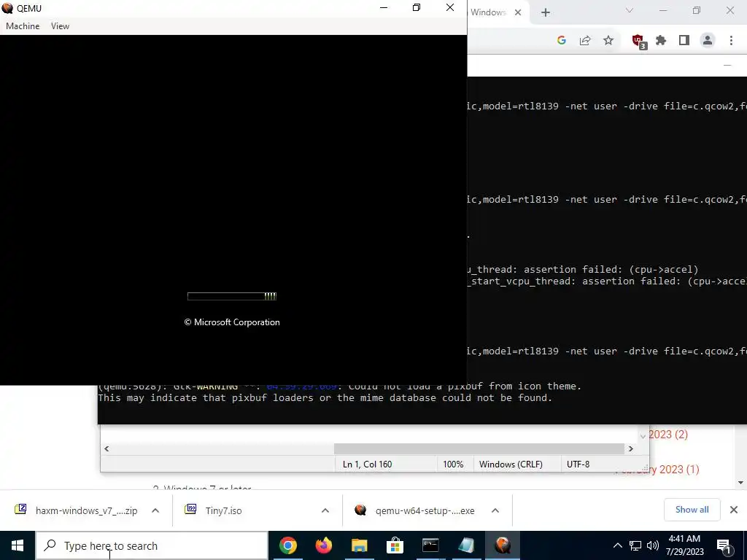Switch to Chrome from the taskbar

click(287, 545)
